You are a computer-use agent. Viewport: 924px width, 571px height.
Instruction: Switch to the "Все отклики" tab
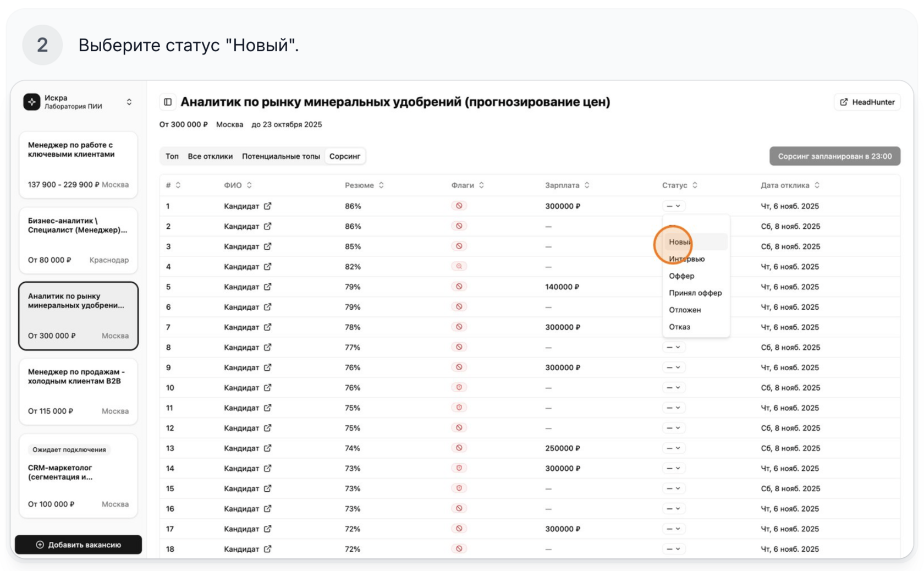pos(210,156)
